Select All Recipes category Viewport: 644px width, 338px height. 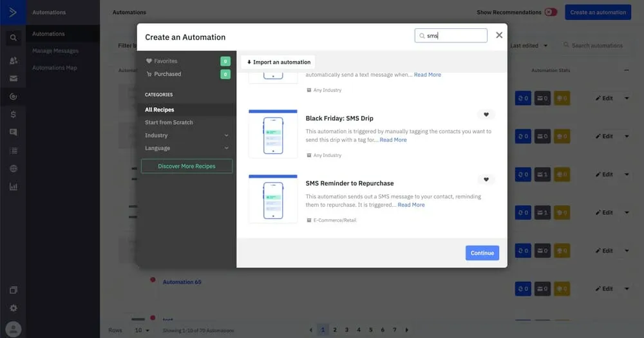click(160, 109)
